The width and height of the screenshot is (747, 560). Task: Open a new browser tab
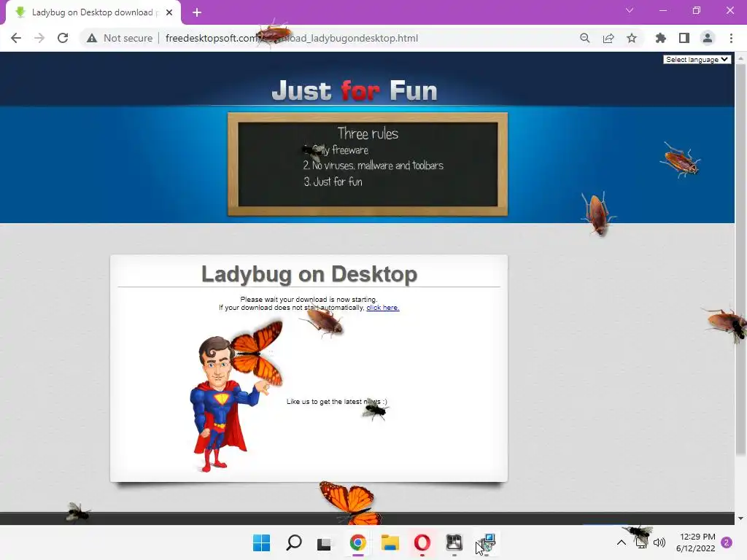point(197,12)
